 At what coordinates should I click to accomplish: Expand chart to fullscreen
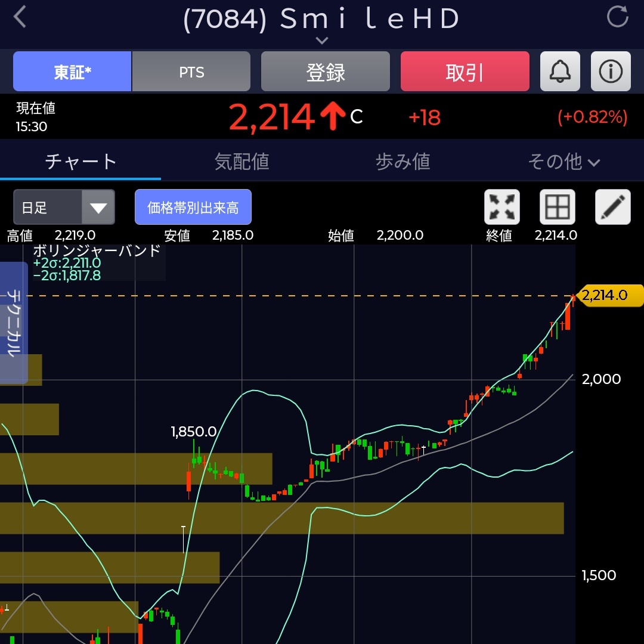point(502,207)
